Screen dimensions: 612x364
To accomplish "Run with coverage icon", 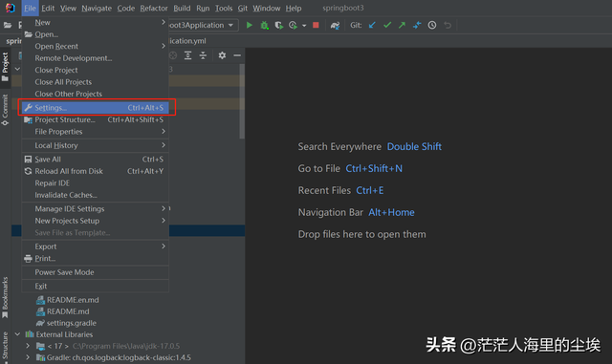I will pyautogui.click(x=278, y=26).
